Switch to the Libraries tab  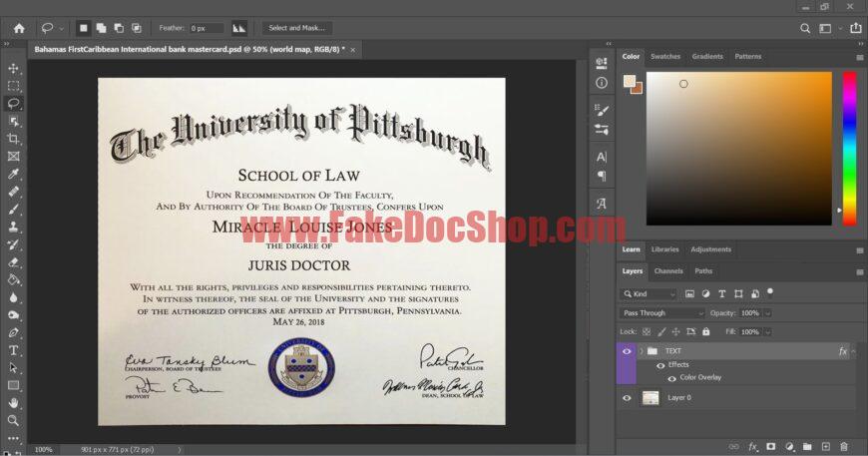(664, 249)
